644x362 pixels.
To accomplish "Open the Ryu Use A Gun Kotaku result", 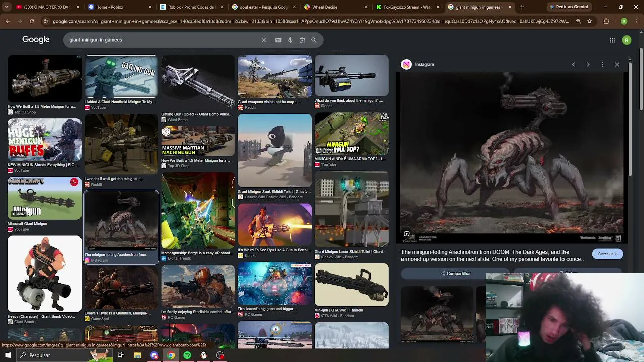I will coord(275,225).
